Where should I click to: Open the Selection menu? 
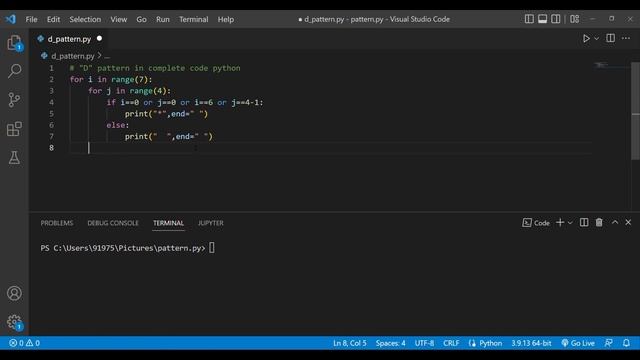85,19
